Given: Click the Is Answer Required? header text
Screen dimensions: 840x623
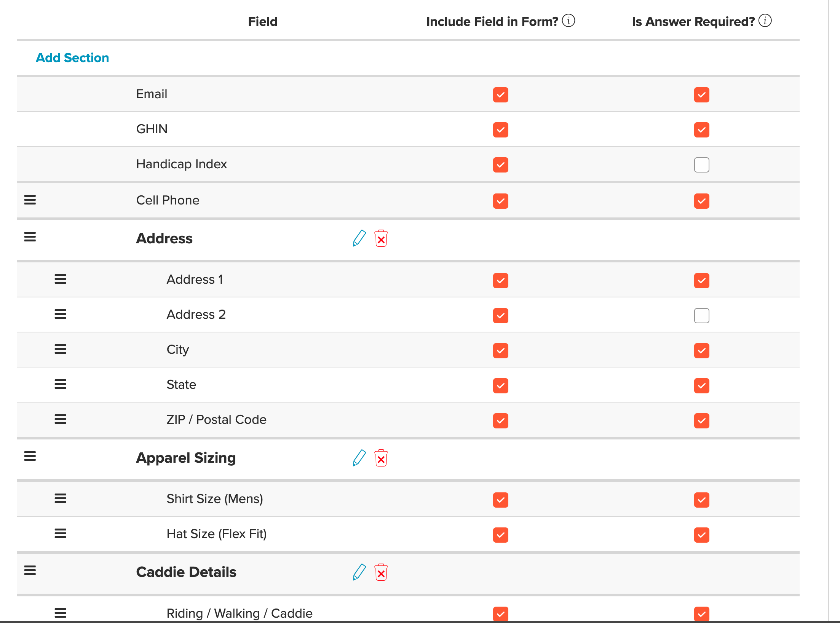Looking at the screenshot, I should point(693,22).
